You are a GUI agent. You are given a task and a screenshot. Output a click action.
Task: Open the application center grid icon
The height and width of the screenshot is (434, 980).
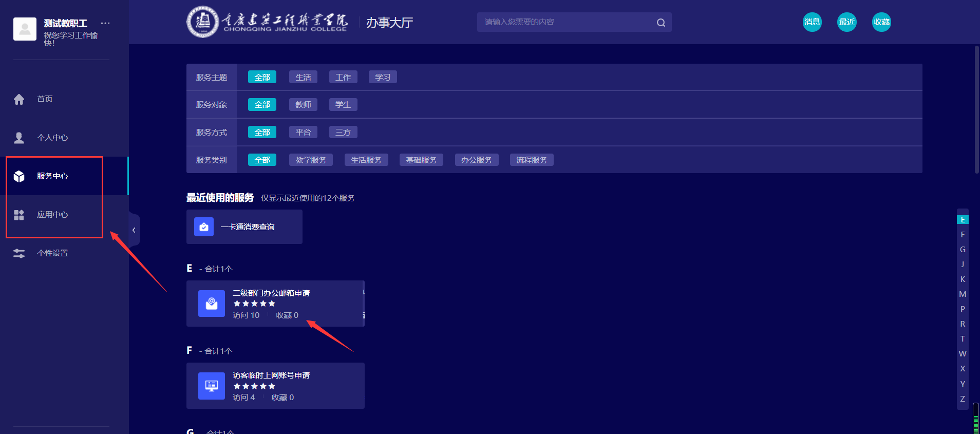[19, 215]
